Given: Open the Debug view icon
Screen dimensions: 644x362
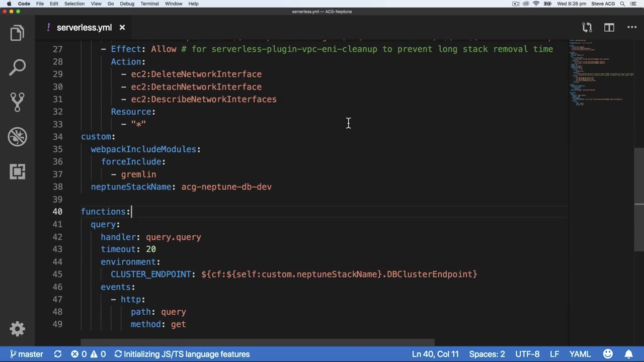Looking at the screenshot, I should [x=17, y=137].
